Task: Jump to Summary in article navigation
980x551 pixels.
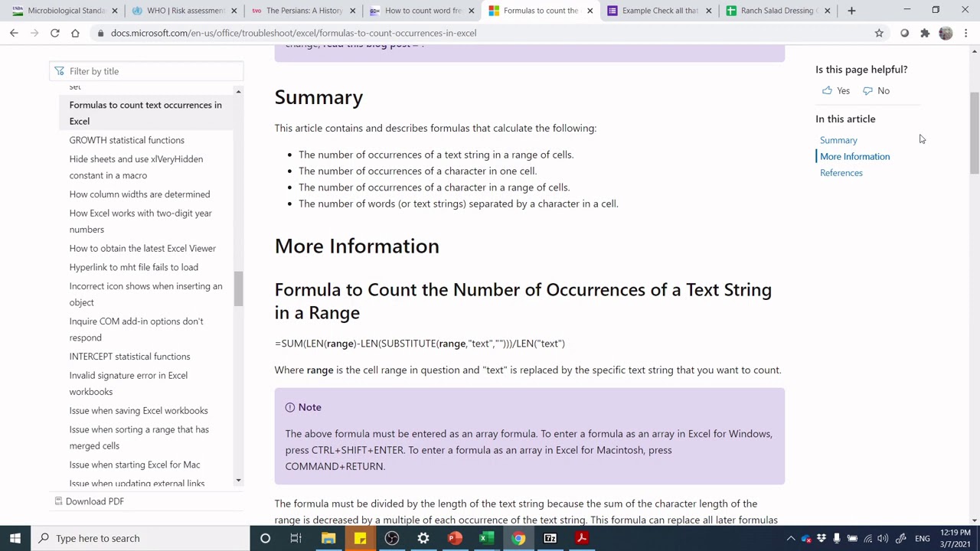Action: click(x=838, y=140)
